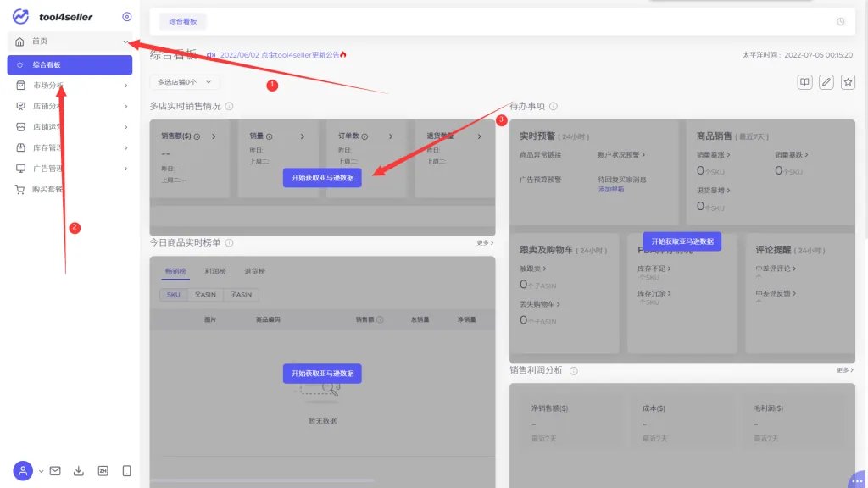Image resolution: width=868 pixels, height=488 pixels.
Task: Click info icon beside 销售利润分析
Action: (574, 371)
